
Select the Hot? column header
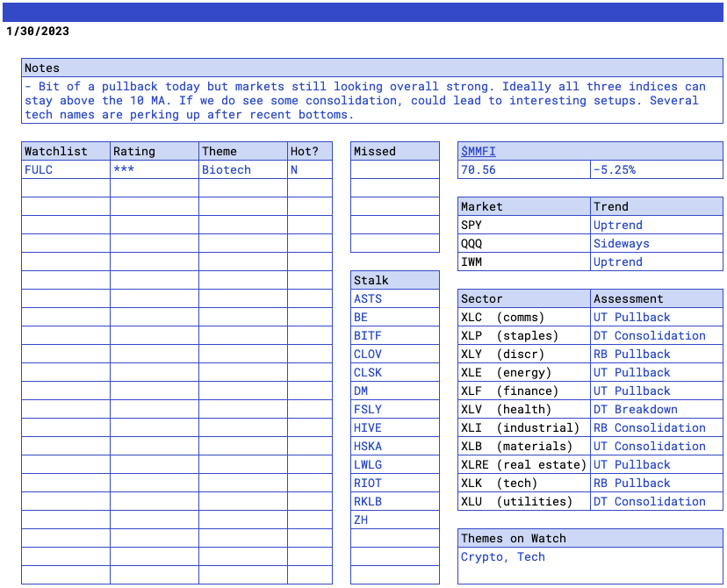click(310, 151)
